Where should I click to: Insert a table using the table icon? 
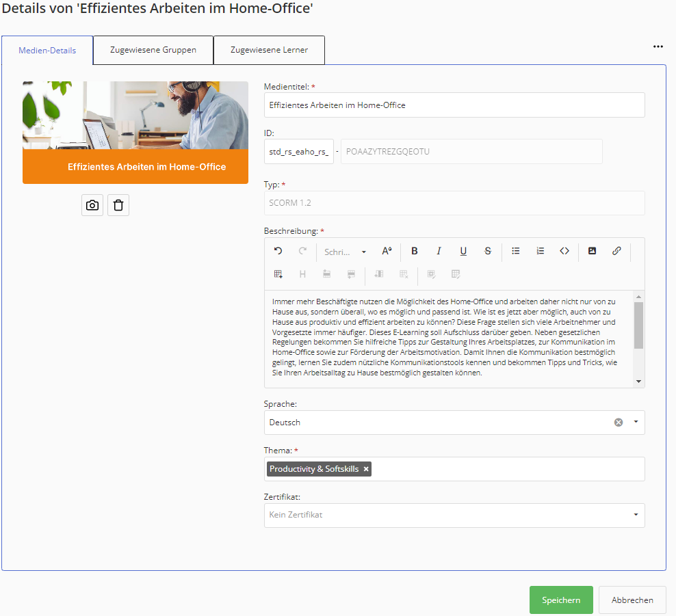click(x=278, y=274)
